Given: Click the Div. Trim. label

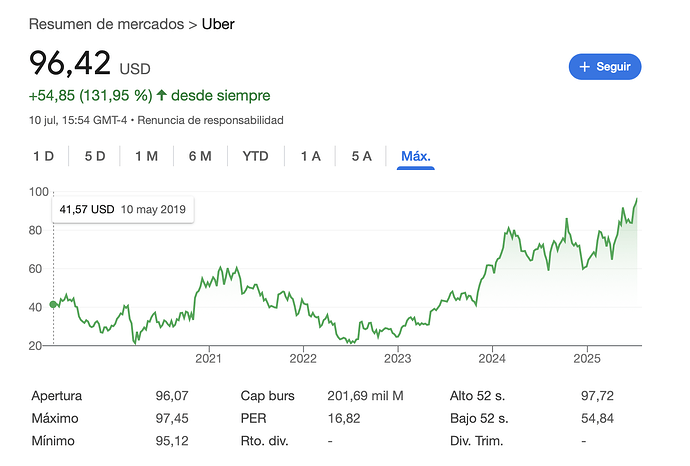Looking at the screenshot, I should pos(476,440).
